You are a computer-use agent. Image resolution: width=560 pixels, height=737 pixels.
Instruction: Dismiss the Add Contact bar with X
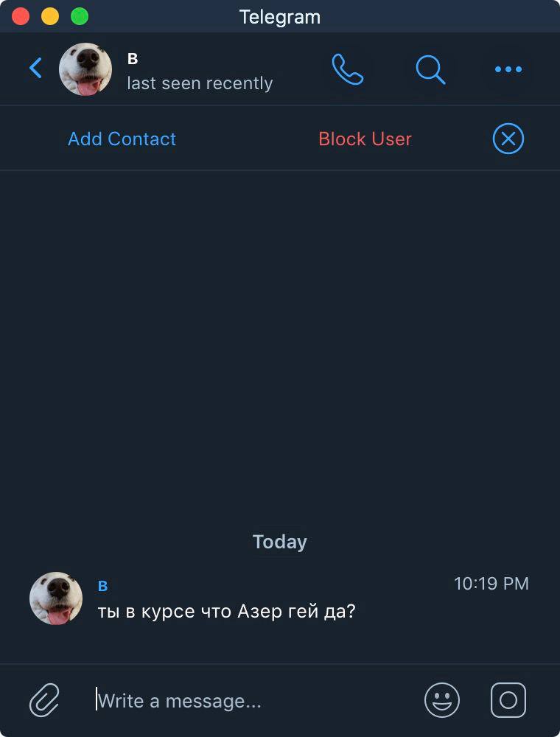tap(508, 139)
